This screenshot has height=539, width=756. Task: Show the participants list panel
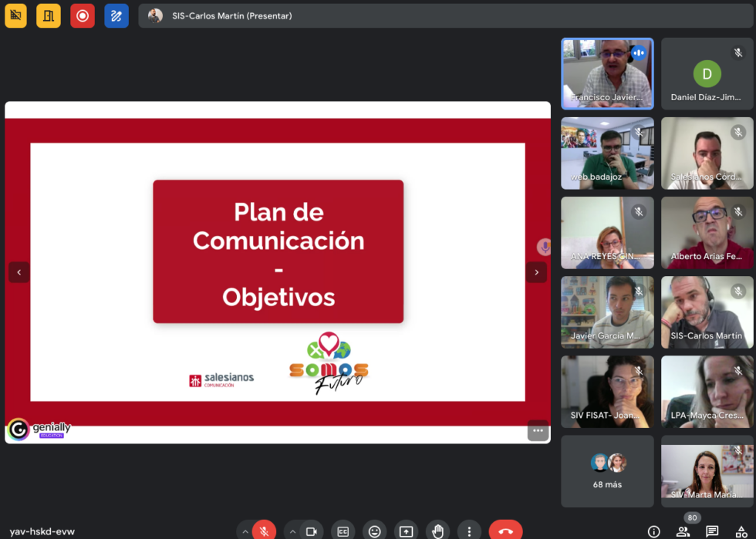pyautogui.click(x=683, y=531)
